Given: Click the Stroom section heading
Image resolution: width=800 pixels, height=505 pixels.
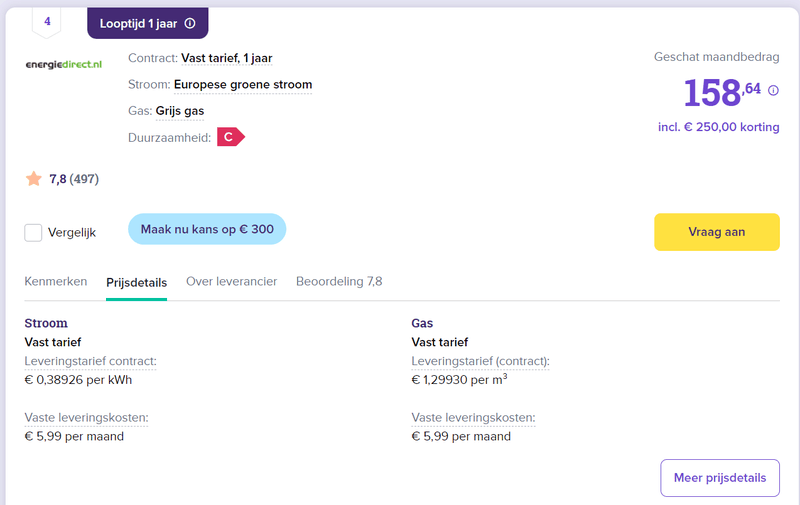Looking at the screenshot, I should 46,323.
